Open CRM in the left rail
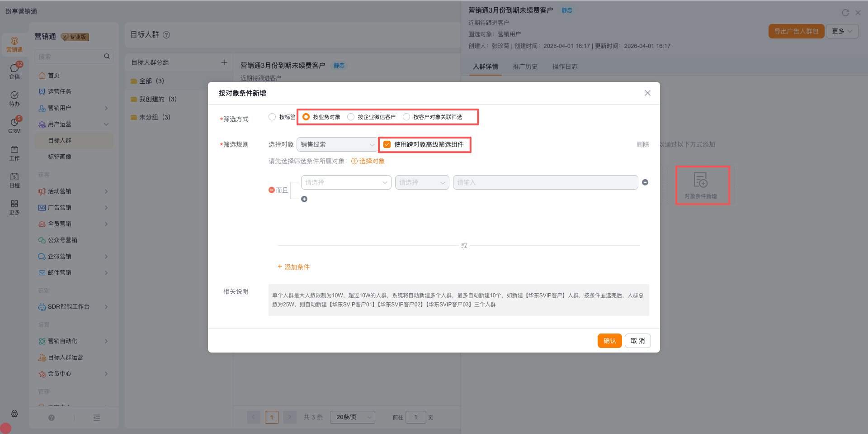 pos(14,125)
